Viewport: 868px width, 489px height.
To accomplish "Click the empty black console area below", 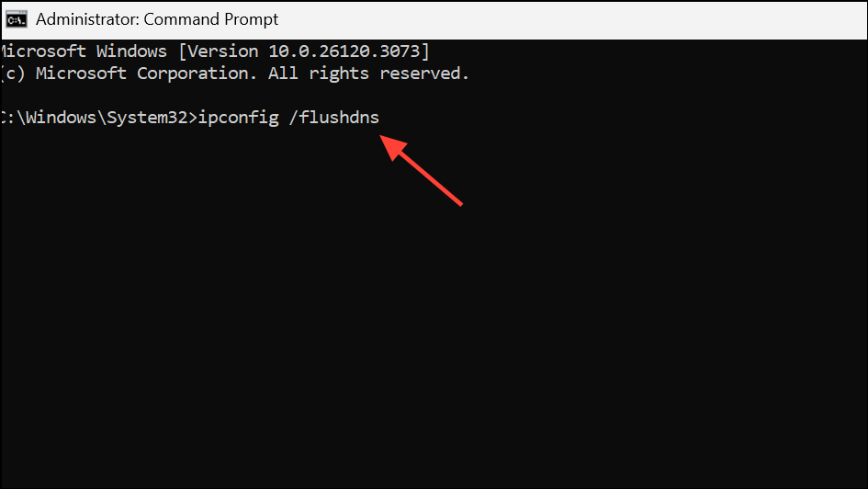I will coord(434,332).
